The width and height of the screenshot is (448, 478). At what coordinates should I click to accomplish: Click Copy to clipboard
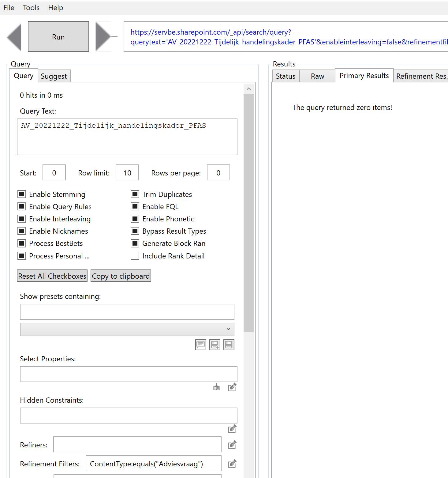coord(121,276)
